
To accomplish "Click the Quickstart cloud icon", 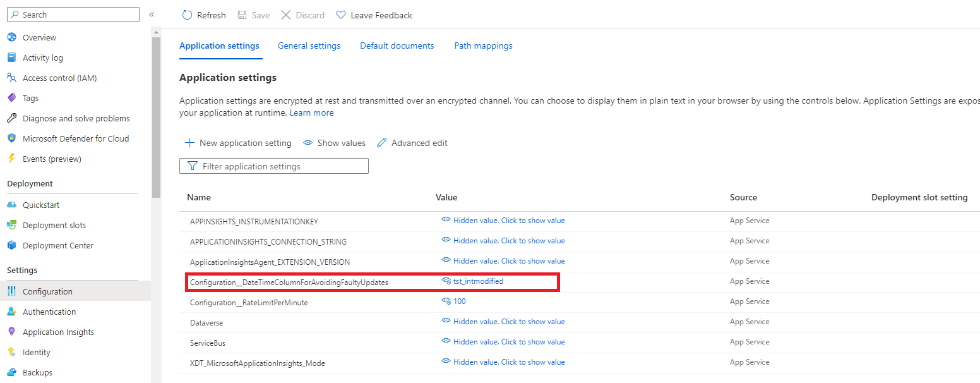I will click(x=11, y=205).
